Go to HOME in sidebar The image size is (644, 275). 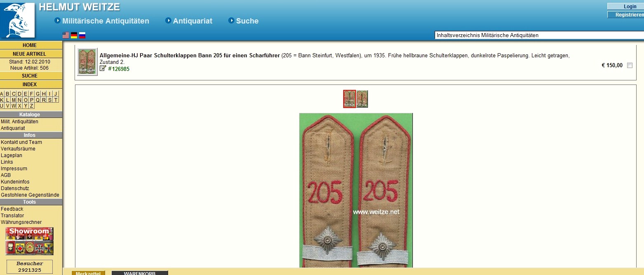click(x=30, y=45)
